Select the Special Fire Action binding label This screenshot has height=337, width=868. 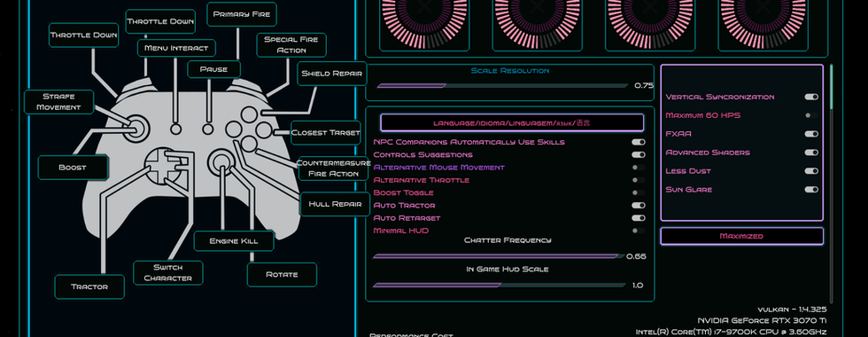291,45
